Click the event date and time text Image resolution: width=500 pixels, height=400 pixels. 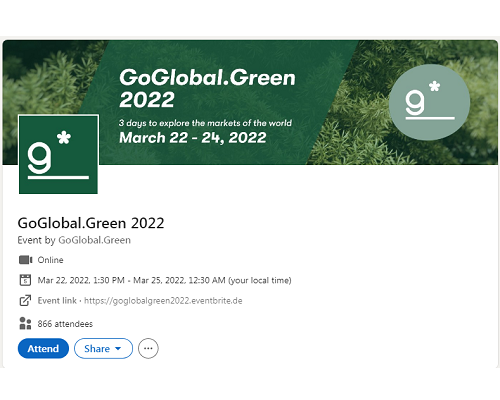click(164, 280)
